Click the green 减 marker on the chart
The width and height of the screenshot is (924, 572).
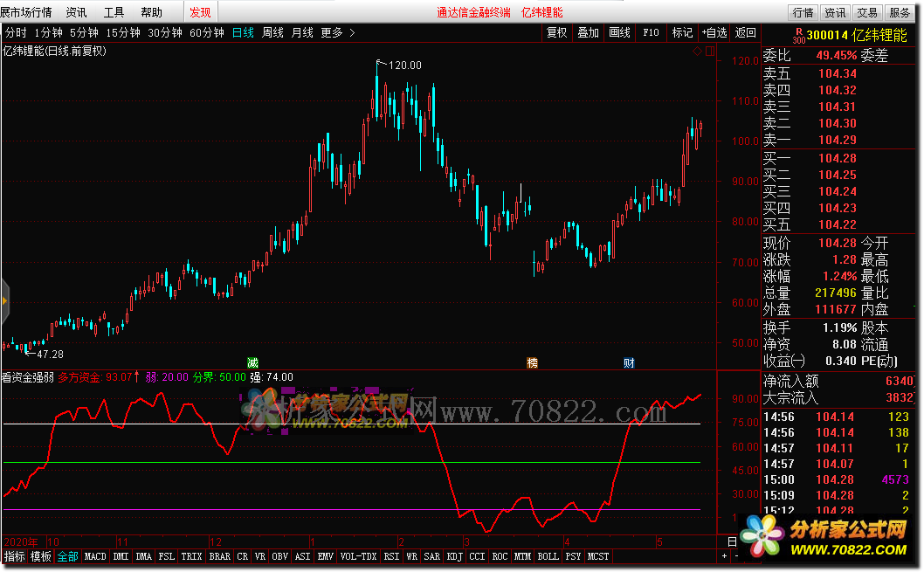(252, 363)
